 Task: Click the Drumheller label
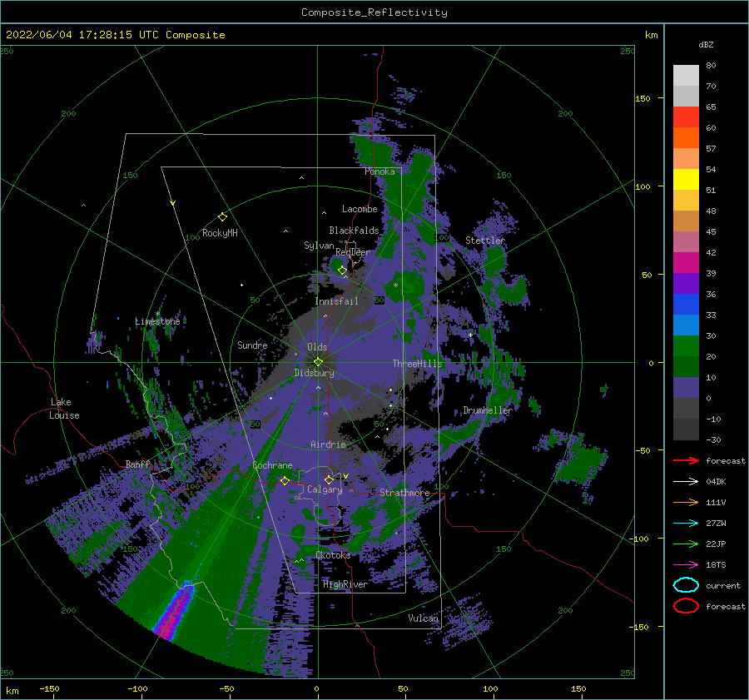(488, 410)
